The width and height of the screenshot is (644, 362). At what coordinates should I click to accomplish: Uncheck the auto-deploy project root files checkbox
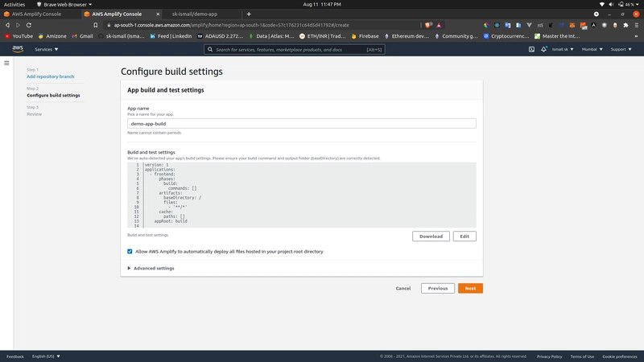coord(130,251)
